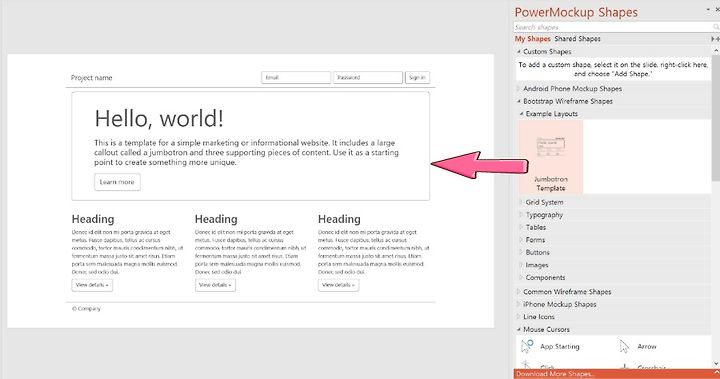Expand the Common Wireframe Shapes category
Screen dimensions: 720x379
tap(519, 292)
